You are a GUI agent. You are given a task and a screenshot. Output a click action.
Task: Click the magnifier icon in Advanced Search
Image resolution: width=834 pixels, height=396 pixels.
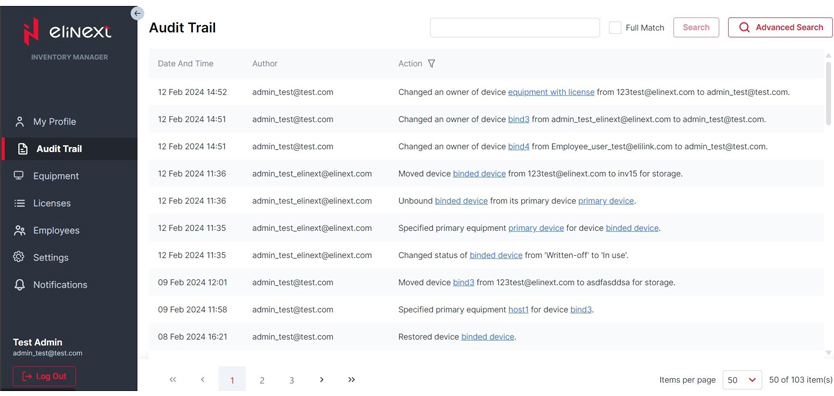tap(744, 28)
